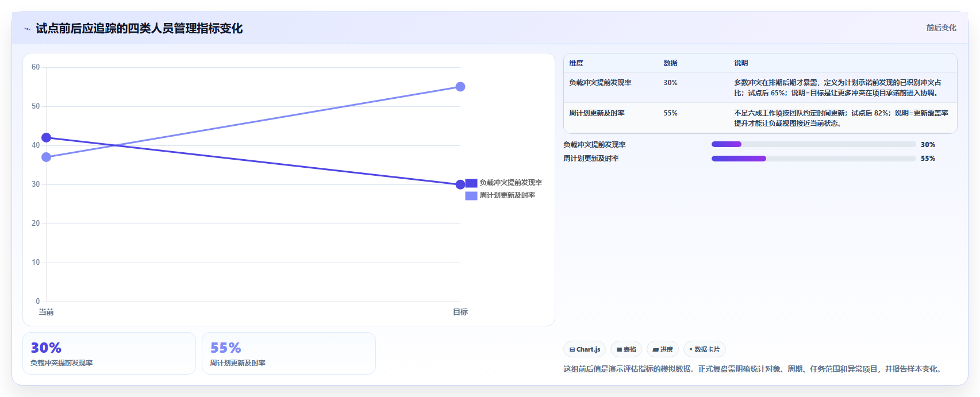Click the 周计划更新及时率 data point at 目标

460,87
